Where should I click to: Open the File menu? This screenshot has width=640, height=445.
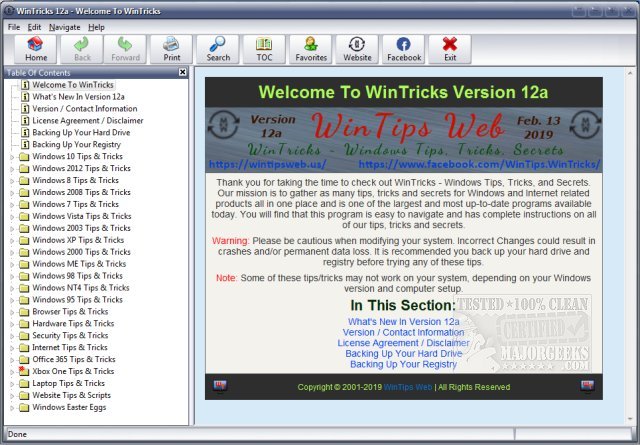pyautogui.click(x=14, y=27)
